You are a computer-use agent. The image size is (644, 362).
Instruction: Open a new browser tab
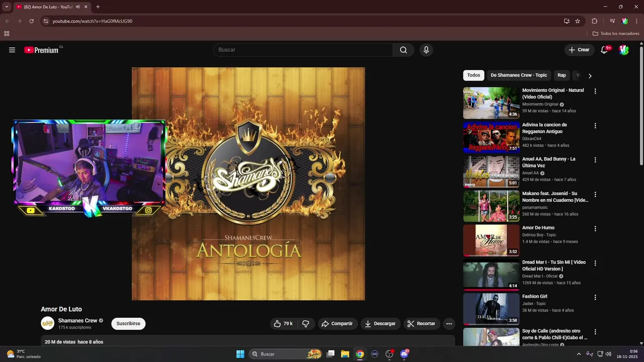(98, 7)
